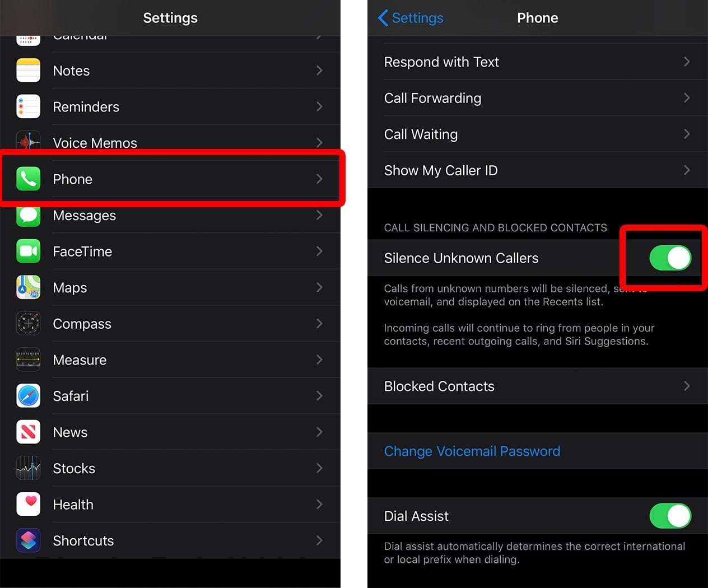The image size is (708, 588).
Task: Select the Shortcuts app icon
Action: click(28, 540)
